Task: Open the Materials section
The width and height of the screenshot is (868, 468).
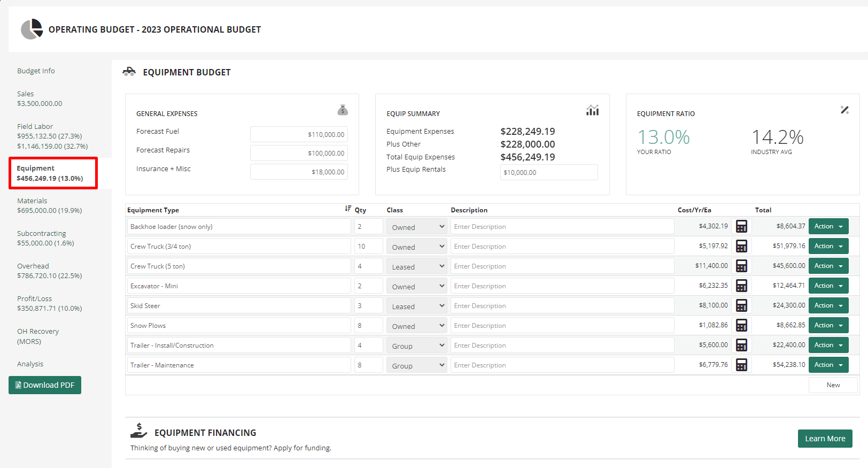Action: [49, 205]
